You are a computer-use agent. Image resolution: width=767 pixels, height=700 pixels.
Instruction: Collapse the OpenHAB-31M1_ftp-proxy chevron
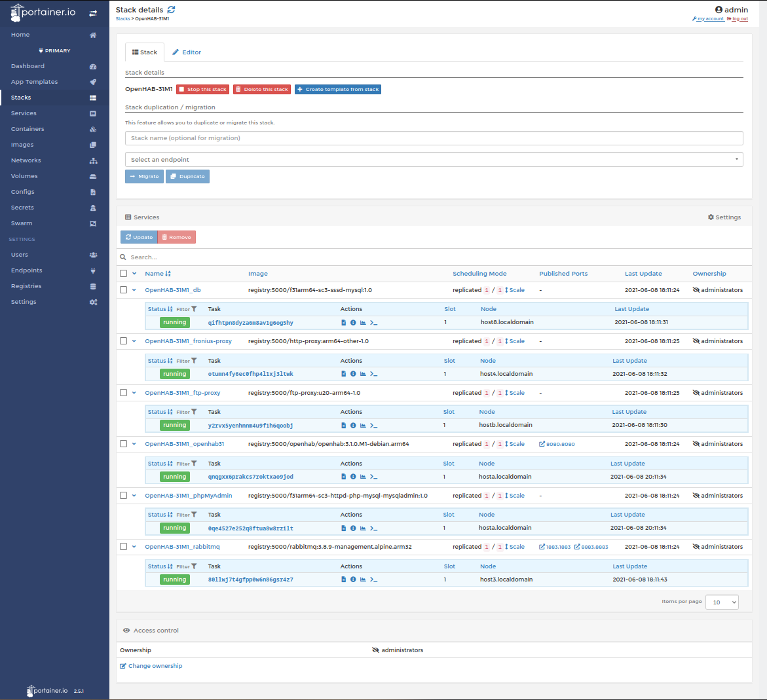pos(134,393)
